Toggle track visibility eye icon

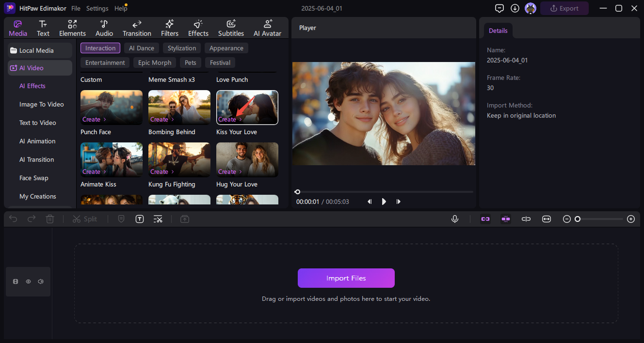[x=28, y=281]
